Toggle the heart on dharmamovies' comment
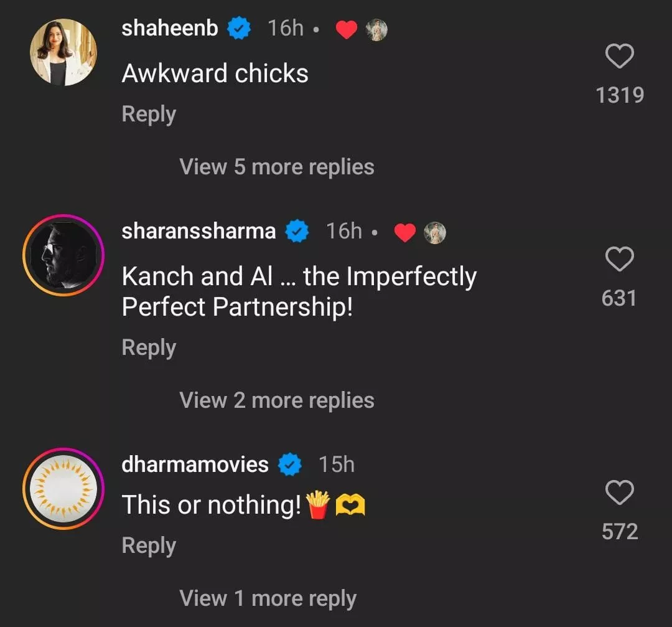This screenshot has height=627, width=672. [x=619, y=494]
